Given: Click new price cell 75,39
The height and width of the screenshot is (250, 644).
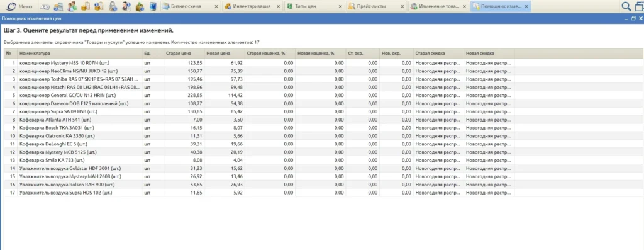Looking at the screenshot, I should click(x=225, y=71).
